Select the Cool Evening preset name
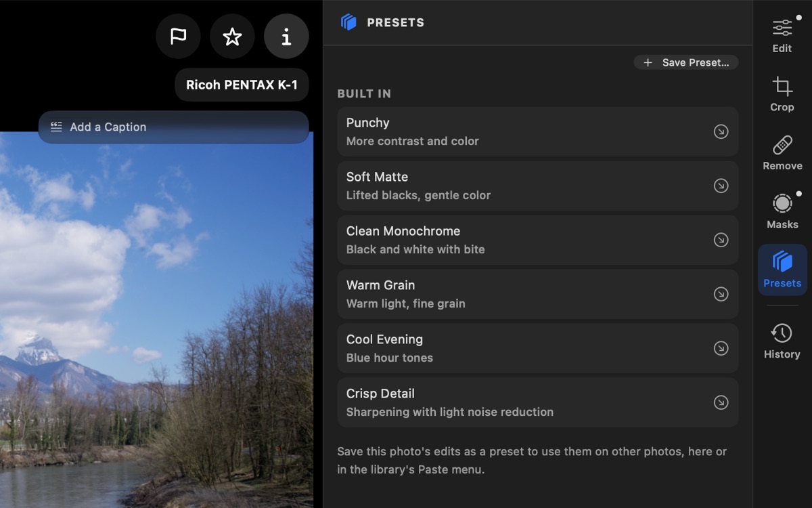812x508 pixels. click(384, 339)
